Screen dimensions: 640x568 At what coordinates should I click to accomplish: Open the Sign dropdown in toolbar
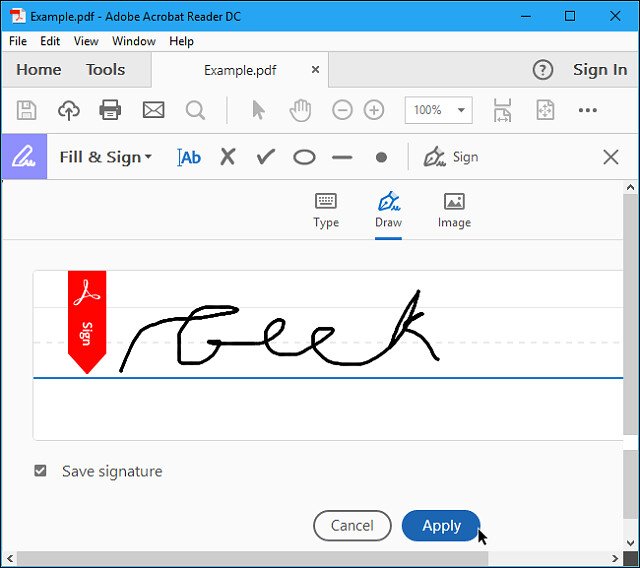451,157
